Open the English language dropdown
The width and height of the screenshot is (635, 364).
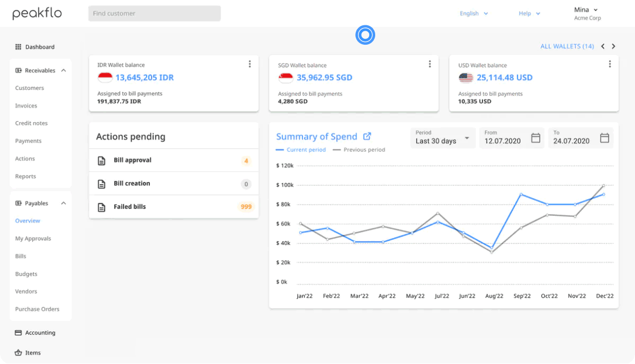[x=473, y=13]
